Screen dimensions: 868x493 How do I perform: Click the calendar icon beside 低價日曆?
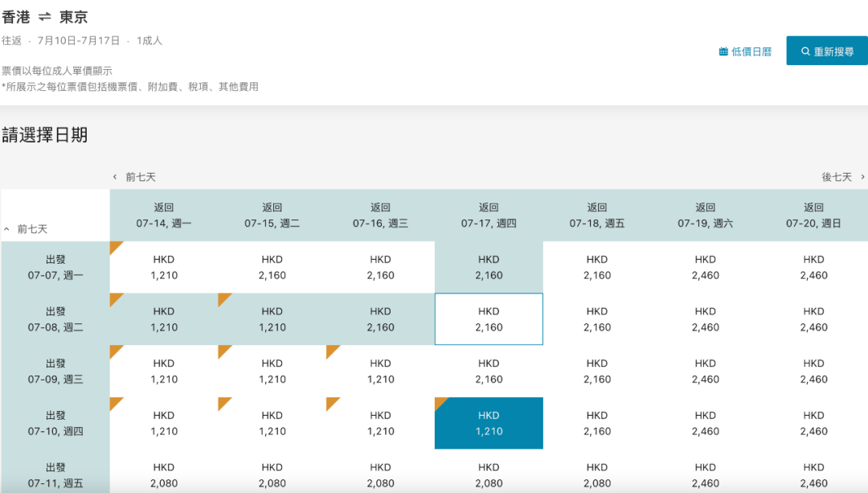point(723,51)
